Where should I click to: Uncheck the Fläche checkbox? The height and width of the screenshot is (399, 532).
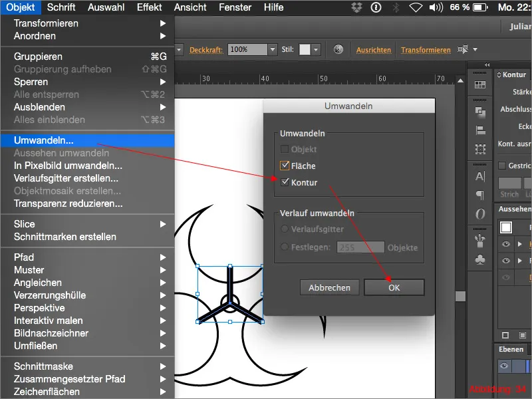[285, 166]
